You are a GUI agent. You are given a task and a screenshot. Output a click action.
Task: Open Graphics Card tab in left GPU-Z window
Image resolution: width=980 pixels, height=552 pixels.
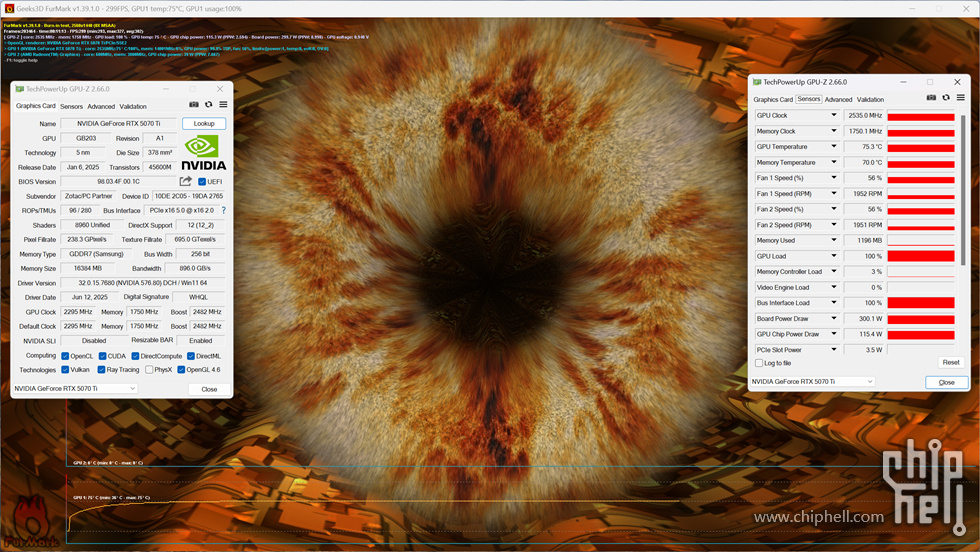click(36, 106)
